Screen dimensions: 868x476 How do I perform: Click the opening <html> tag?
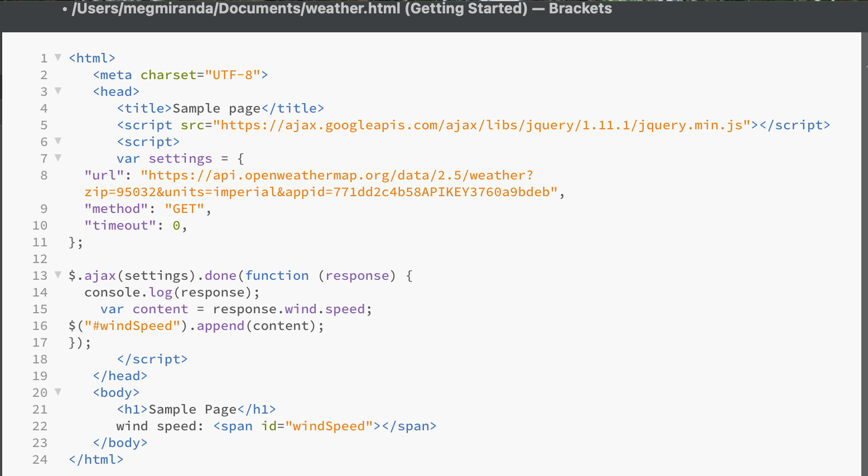(92, 59)
